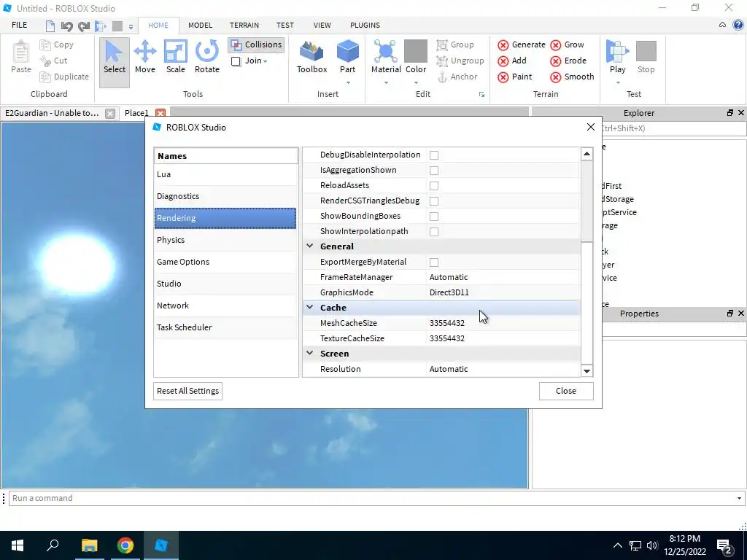The image size is (747, 560).
Task: Open FrameRateManager Automatic value dropdown
Action: coord(503,277)
